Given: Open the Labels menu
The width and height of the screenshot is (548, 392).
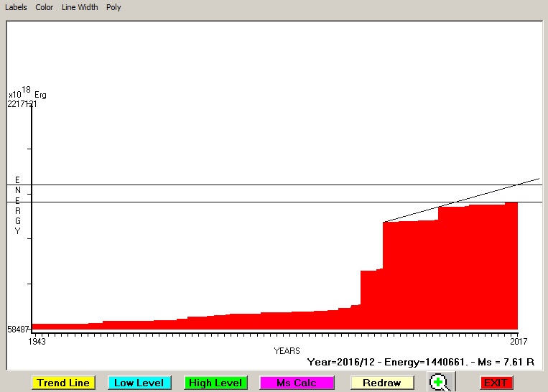Looking at the screenshot, I should [16, 7].
